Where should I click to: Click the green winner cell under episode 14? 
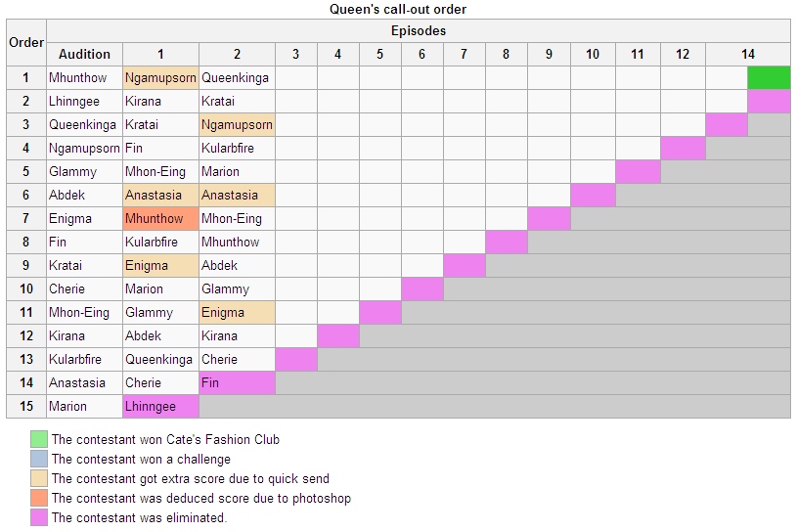[x=769, y=77]
